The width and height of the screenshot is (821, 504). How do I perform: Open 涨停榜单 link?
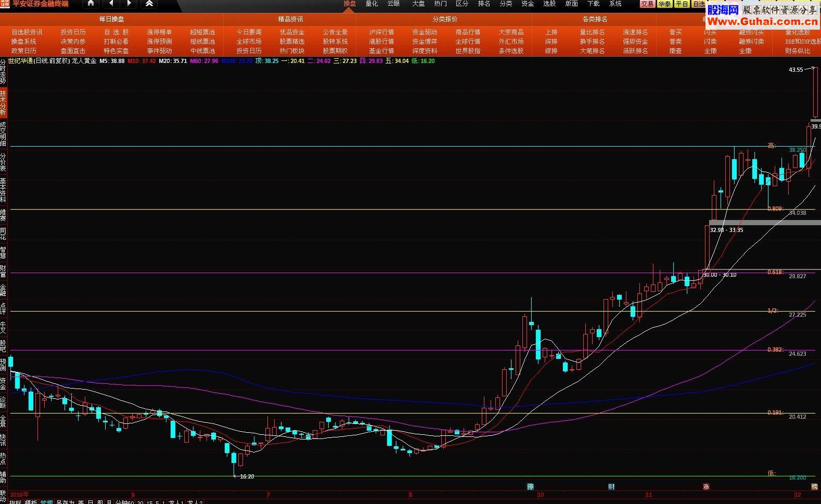point(159,32)
